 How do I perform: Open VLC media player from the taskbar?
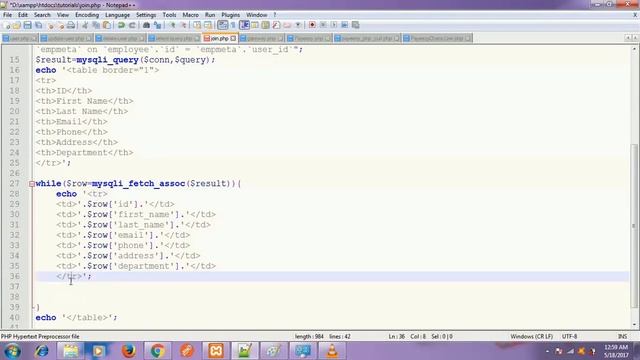(x=332, y=351)
